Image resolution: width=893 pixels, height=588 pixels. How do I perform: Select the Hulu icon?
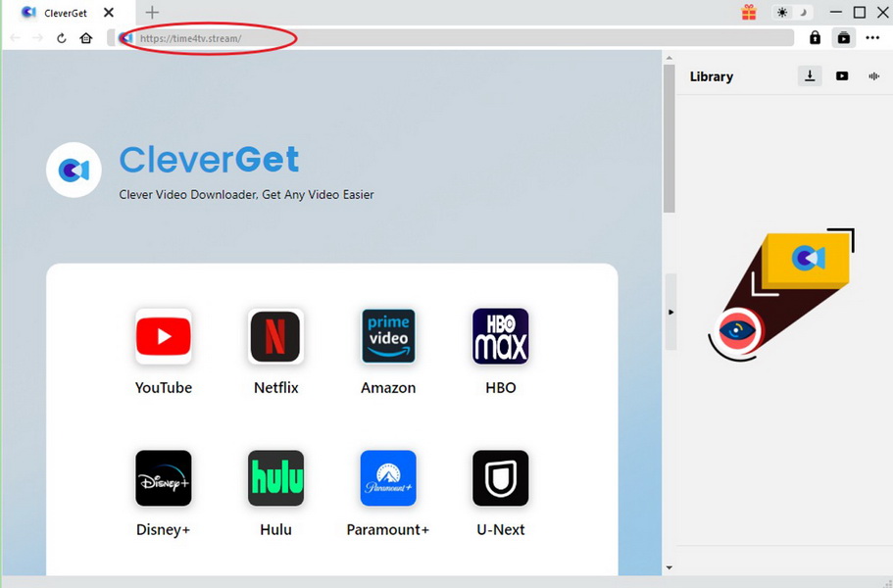click(275, 478)
